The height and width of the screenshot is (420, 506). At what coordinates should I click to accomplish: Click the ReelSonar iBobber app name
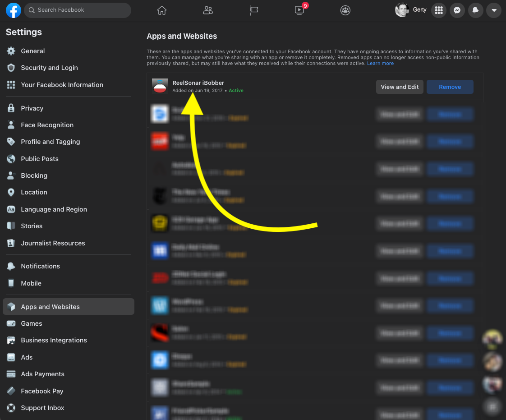198,83
